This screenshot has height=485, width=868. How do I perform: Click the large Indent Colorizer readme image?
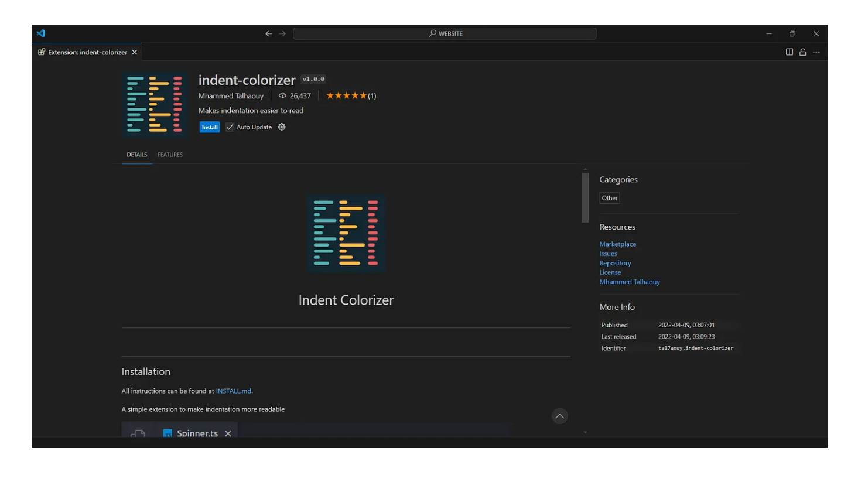coord(346,233)
